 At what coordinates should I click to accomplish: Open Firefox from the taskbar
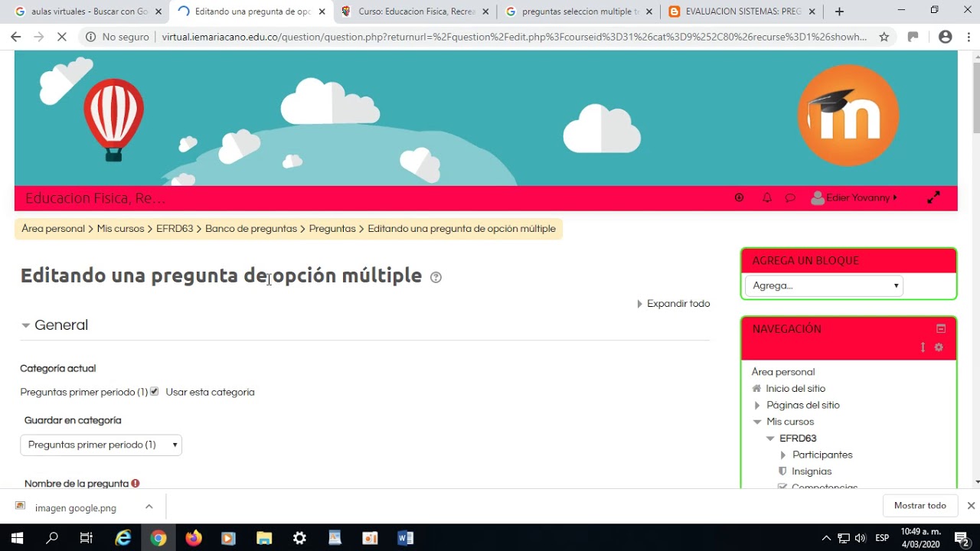pos(194,538)
